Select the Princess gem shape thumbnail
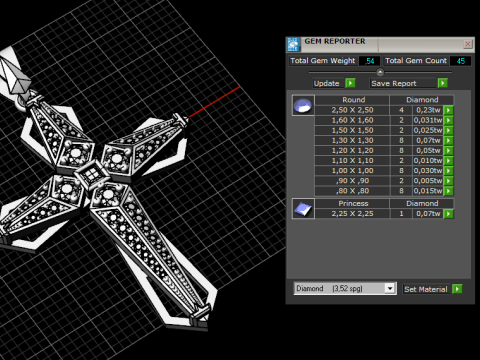Viewport: 480px width, 360px height. pos(303,209)
